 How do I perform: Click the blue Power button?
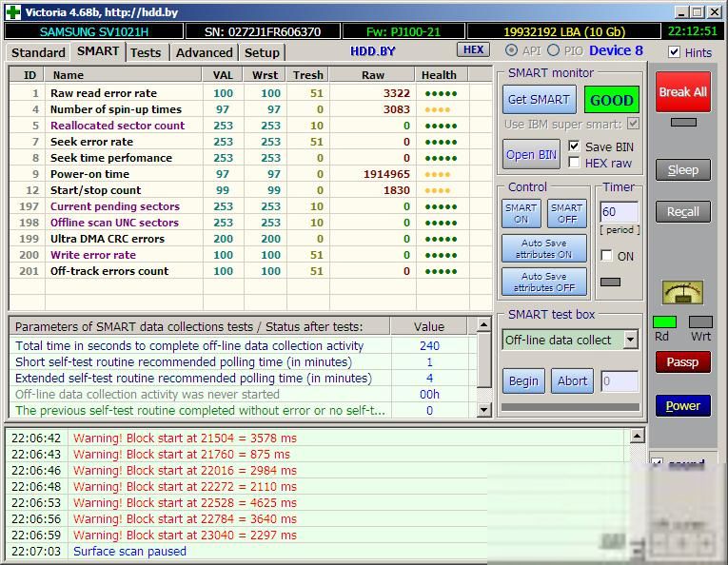(x=683, y=406)
